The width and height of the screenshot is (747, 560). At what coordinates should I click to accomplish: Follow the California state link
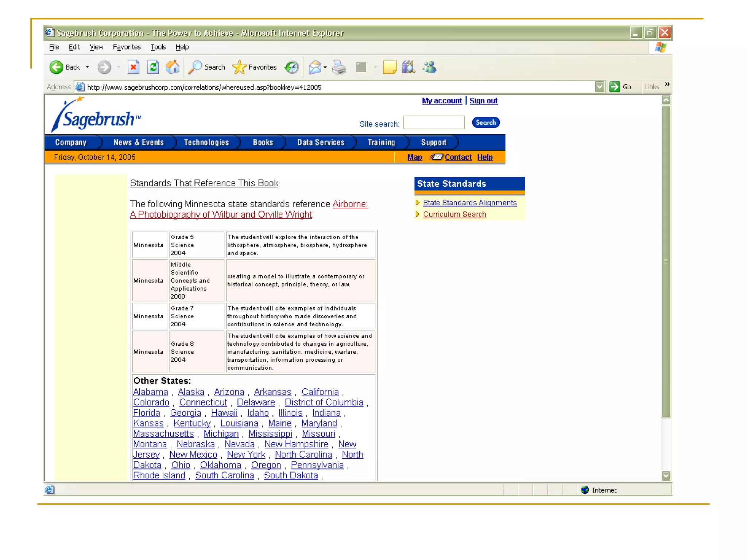point(320,392)
